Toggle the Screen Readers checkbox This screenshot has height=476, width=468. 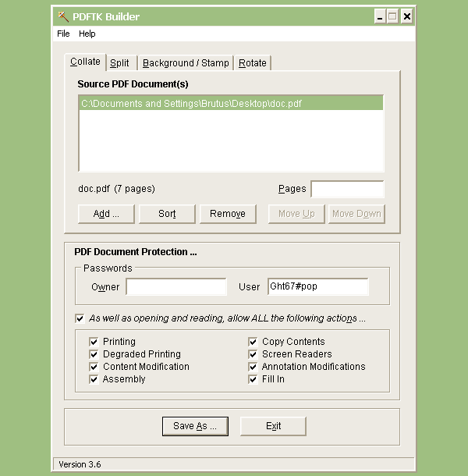253,354
